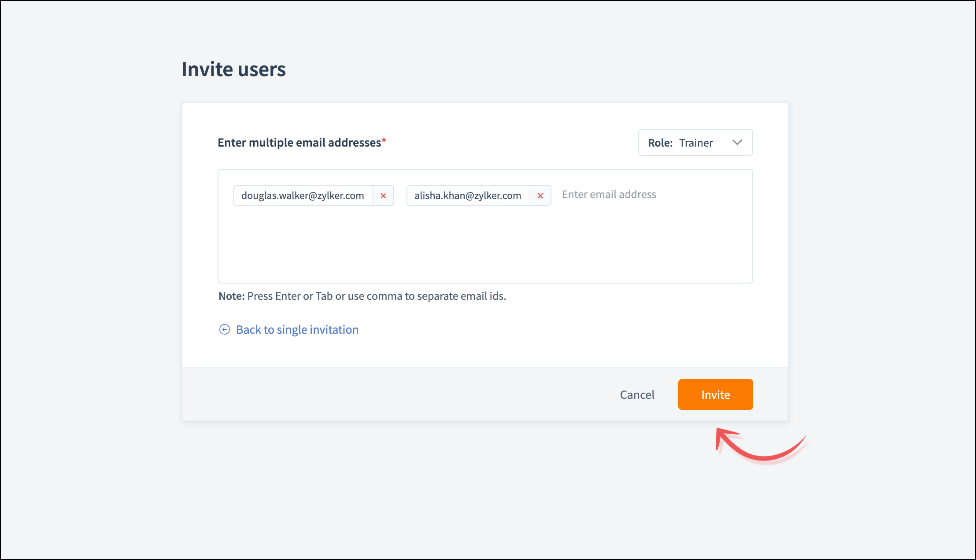Remove alisha.khan@zylker.com with its red X

point(540,196)
